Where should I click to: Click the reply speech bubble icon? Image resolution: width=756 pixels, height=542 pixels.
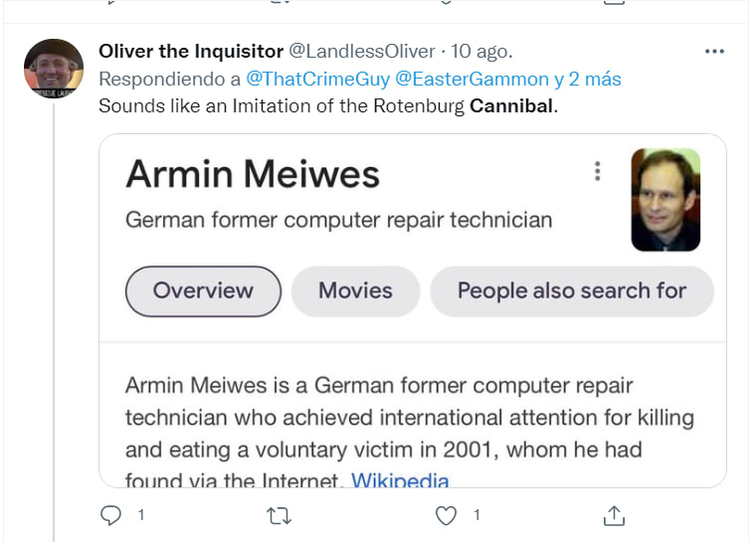pyautogui.click(x=111, y=515)
